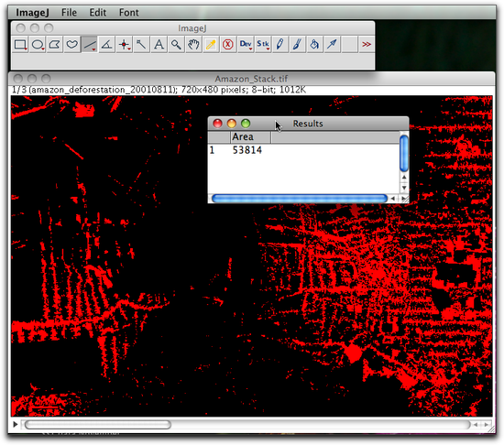Click the ImageJ toolbar window title

(x=192, y=28)
